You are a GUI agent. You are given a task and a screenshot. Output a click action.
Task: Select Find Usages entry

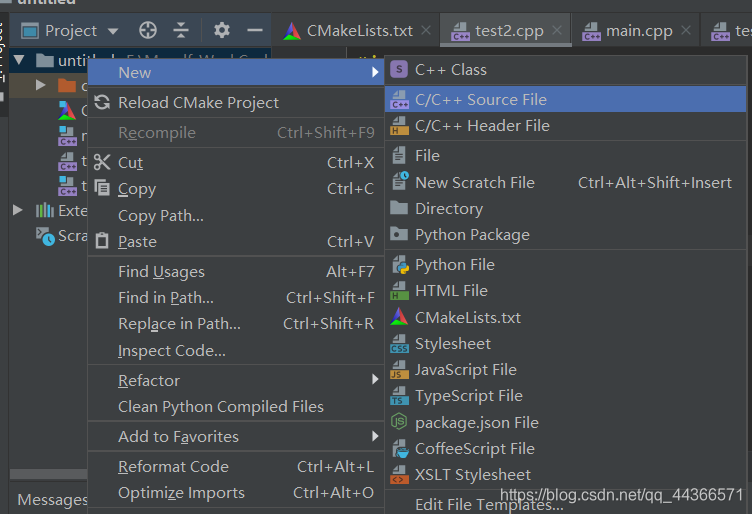click(236, 271)
